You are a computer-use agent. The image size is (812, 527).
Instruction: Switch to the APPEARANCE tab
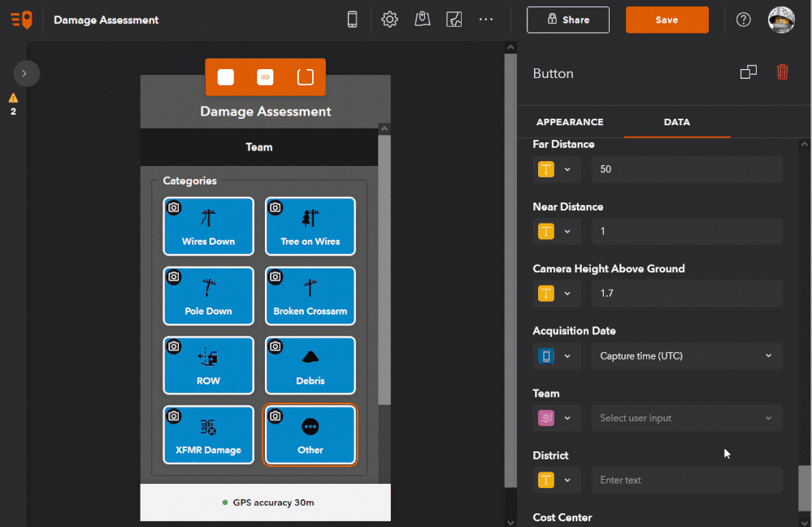coord(570,122)
